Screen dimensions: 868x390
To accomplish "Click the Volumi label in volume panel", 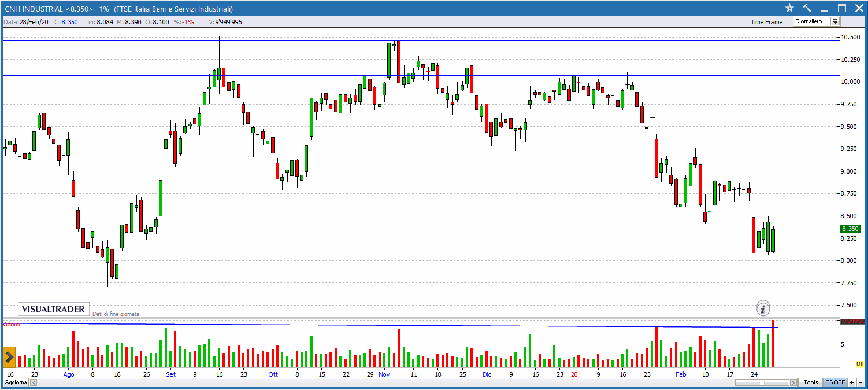I will (x=11, y=324).
